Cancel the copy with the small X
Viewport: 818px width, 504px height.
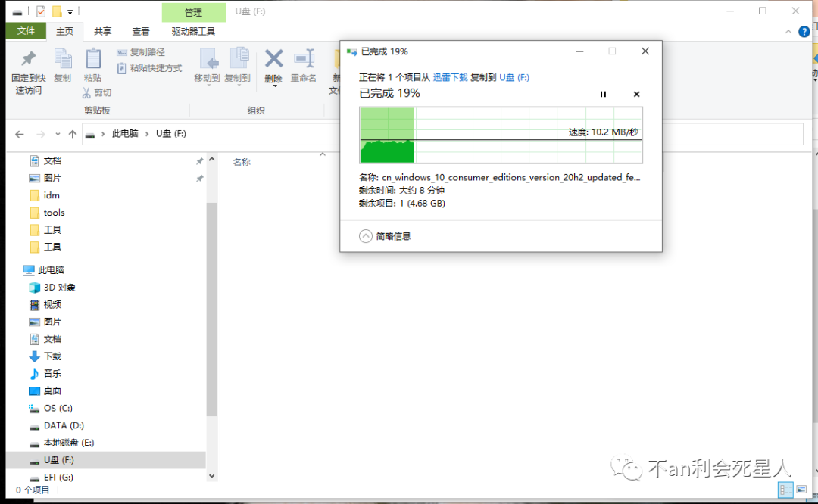[x=636, y=95]
